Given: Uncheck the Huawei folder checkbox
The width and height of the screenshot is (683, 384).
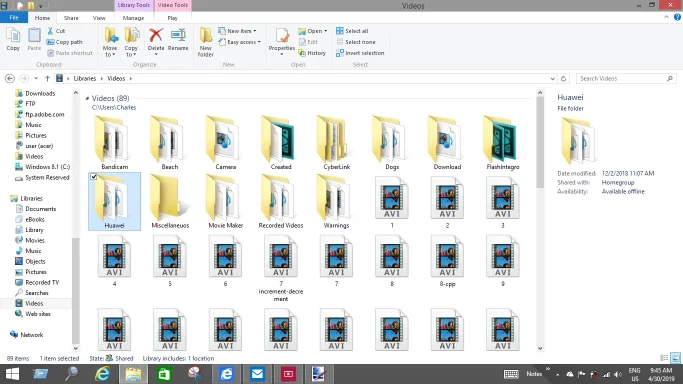Looking at the screenshot, I should click(x=94, y=177).
